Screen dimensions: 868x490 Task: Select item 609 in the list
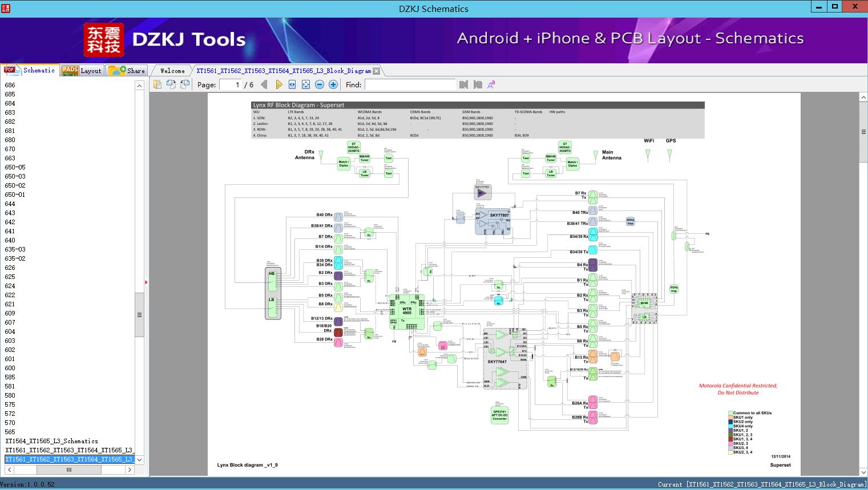pos(10,313)
